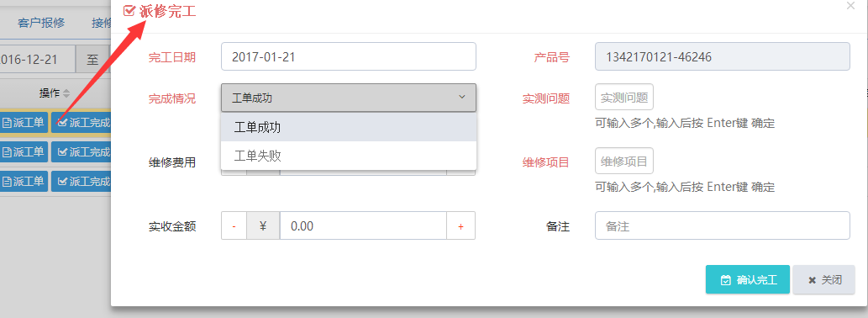Viewport: 868px width, 318px height.
Task: Choose 工单失败 option in list
Action: click(x=349, y=156)
